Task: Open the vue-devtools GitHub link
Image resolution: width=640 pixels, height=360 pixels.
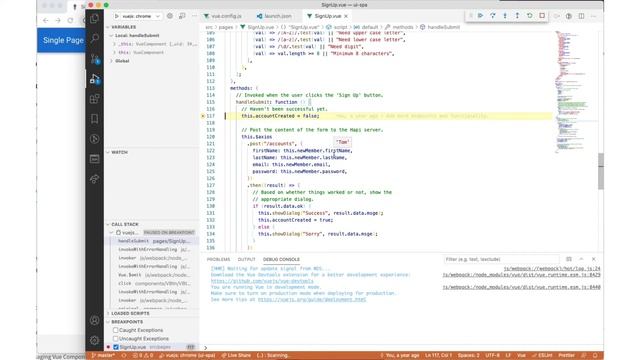Action: point(262,281)
